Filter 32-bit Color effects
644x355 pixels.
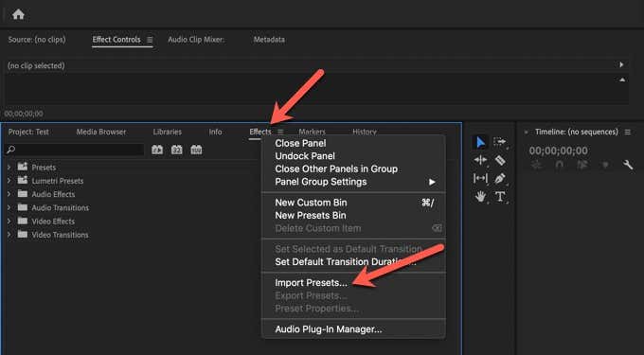(176, 150)
